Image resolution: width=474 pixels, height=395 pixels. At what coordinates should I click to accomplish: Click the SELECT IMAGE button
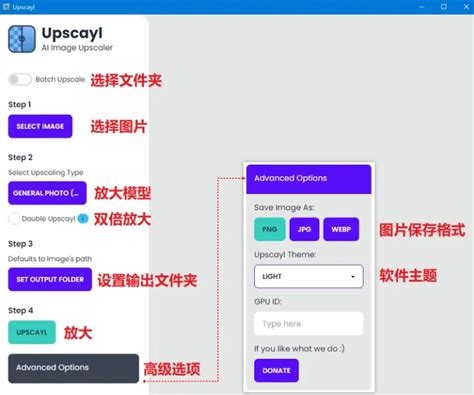(x=40, y=126)
